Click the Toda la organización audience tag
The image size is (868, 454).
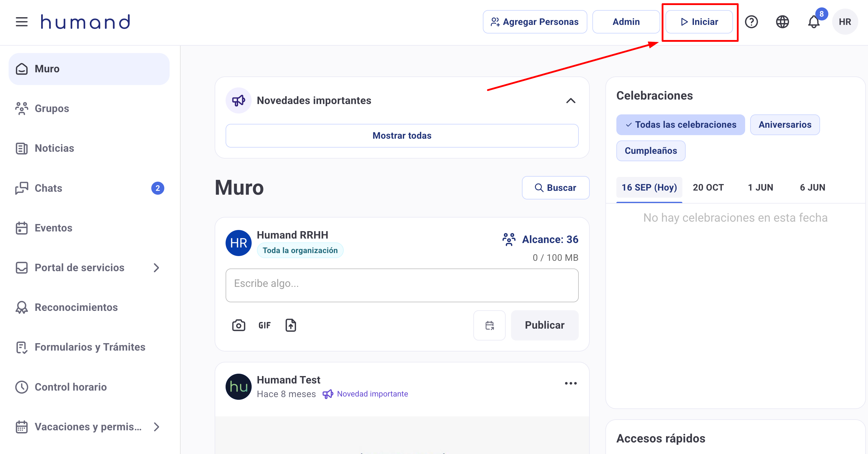(300, 250)
